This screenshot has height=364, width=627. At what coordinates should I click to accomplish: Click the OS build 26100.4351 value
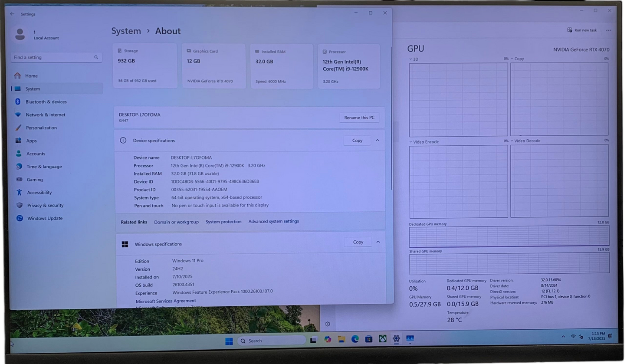[184, 285]
